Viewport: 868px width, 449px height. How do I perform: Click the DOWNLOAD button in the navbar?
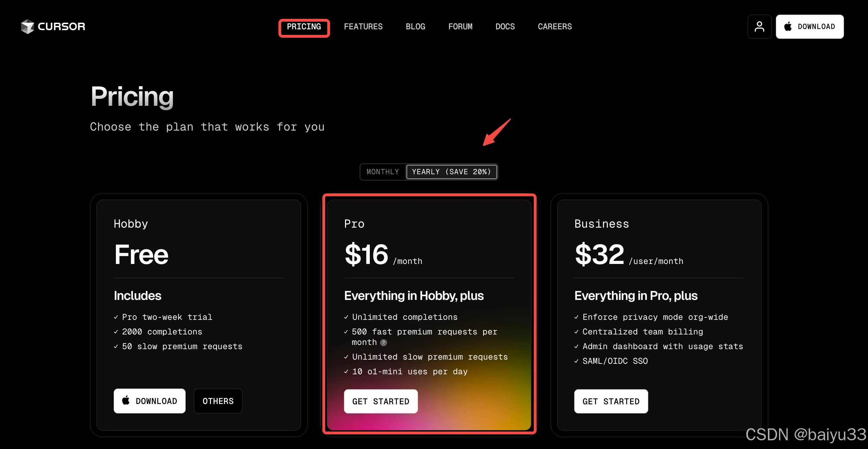[810, 26]
